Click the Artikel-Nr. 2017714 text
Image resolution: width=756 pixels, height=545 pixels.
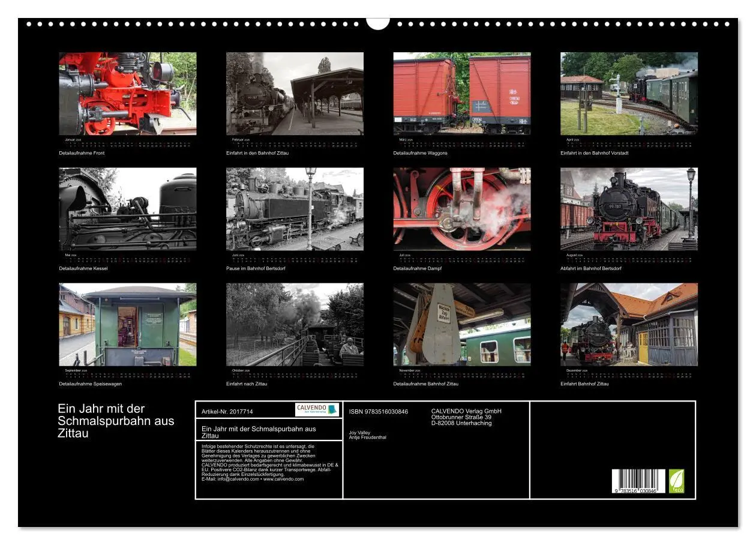pos(228,410)
